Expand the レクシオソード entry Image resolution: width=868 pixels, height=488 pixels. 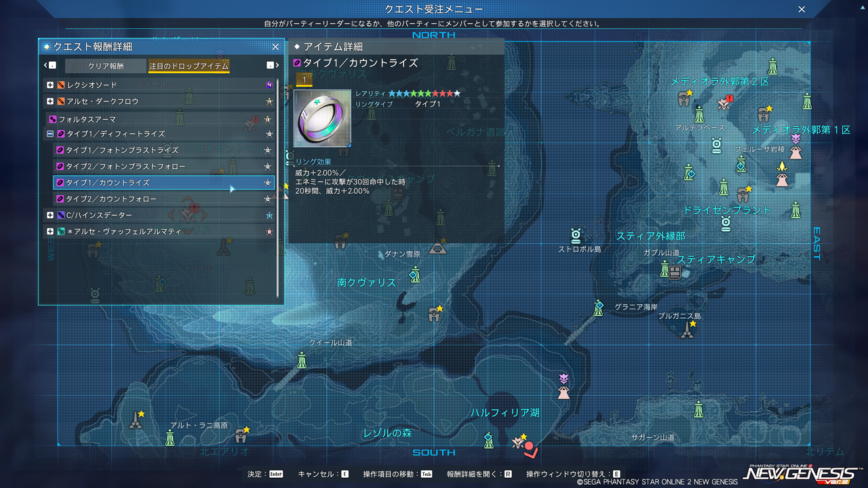tap(50, 85)
